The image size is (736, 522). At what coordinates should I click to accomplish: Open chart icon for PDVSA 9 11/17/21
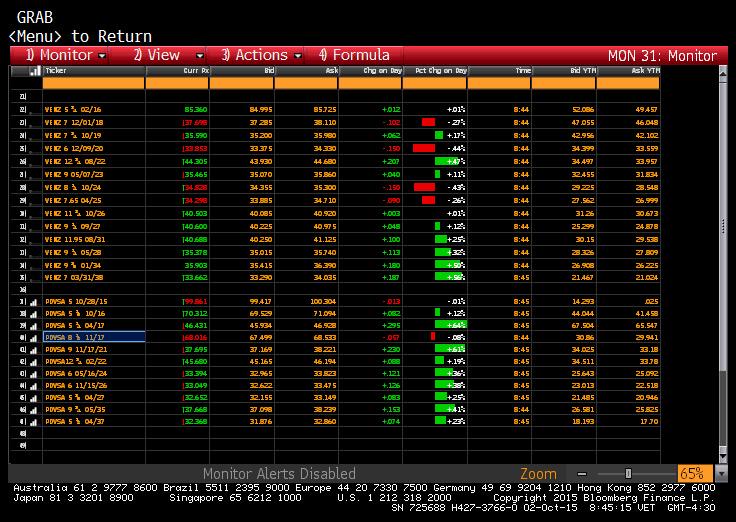point(33,350)
